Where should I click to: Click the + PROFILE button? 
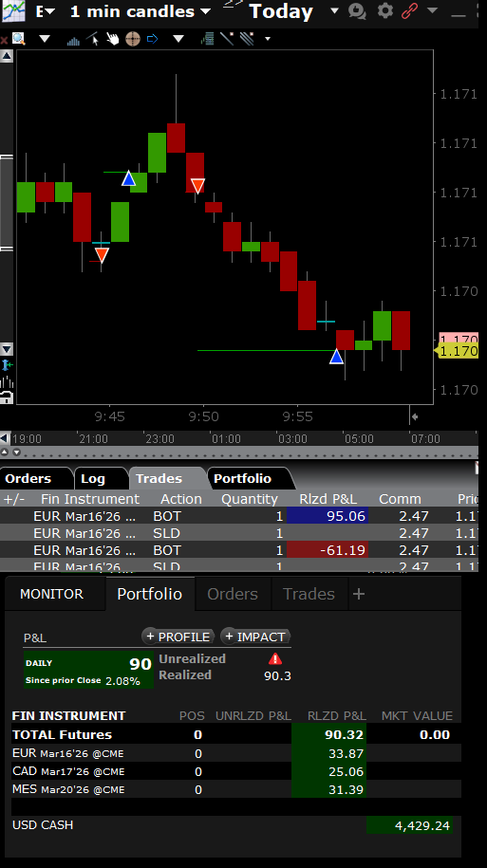(x=178, y=637)
